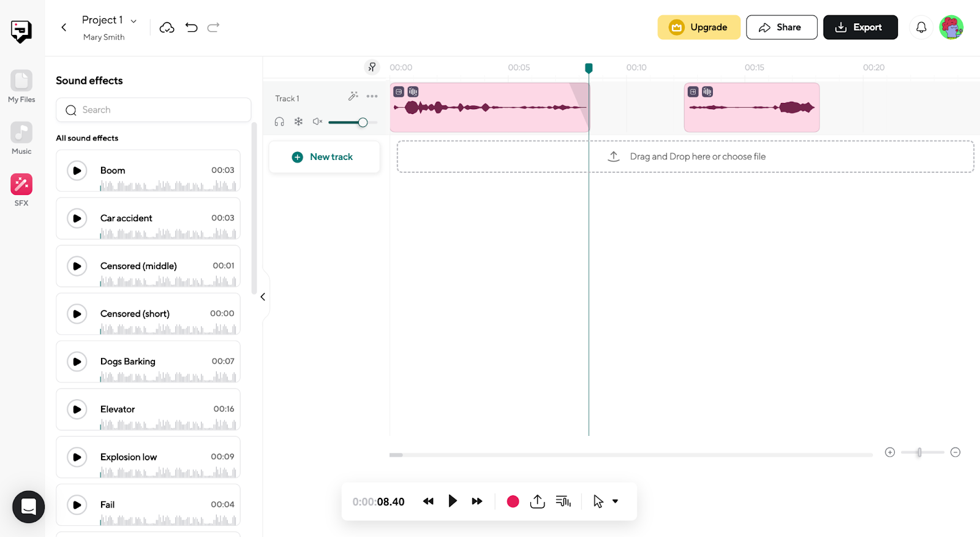Go back with the left arrow
Image resolution: width=980 pixels, height=537 pixels.
[64, 28]
